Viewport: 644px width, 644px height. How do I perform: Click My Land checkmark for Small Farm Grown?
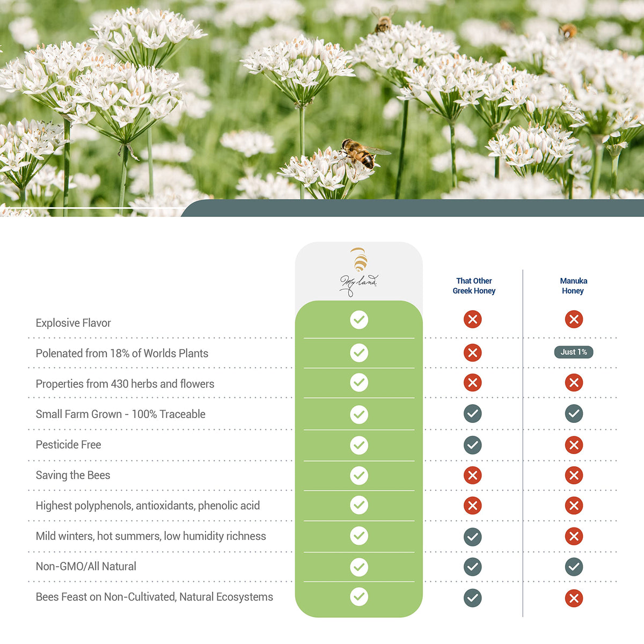359,414
